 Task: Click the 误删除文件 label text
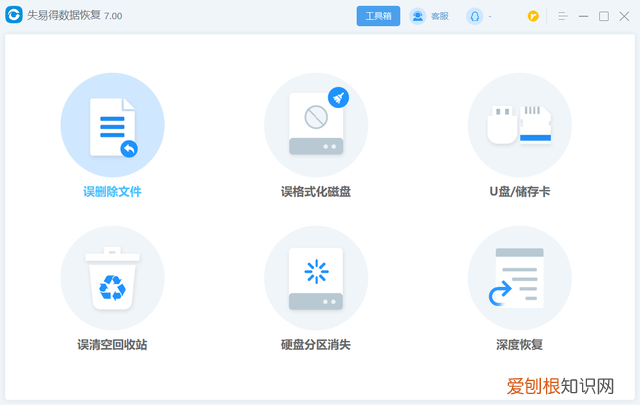[x=112, y=191]
